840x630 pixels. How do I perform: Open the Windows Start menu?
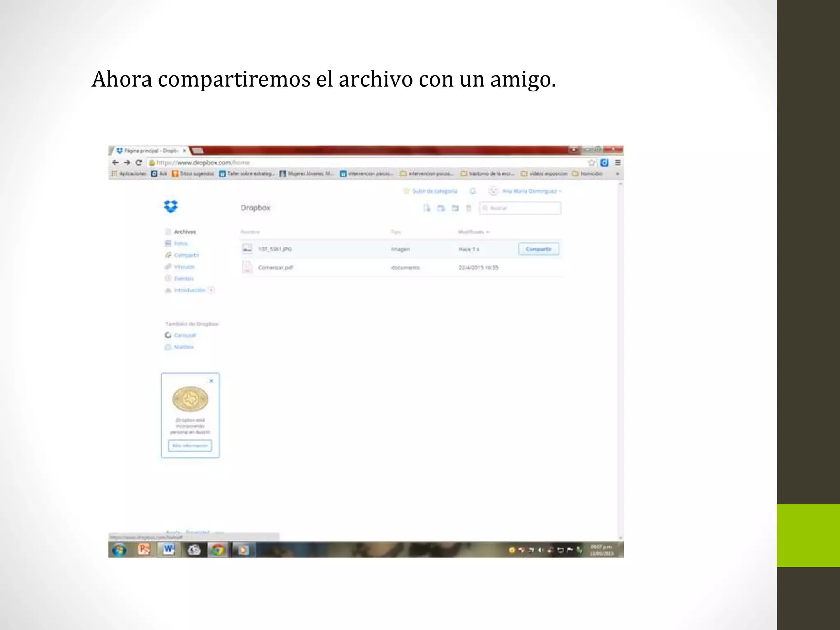click(x=119, y=550)
